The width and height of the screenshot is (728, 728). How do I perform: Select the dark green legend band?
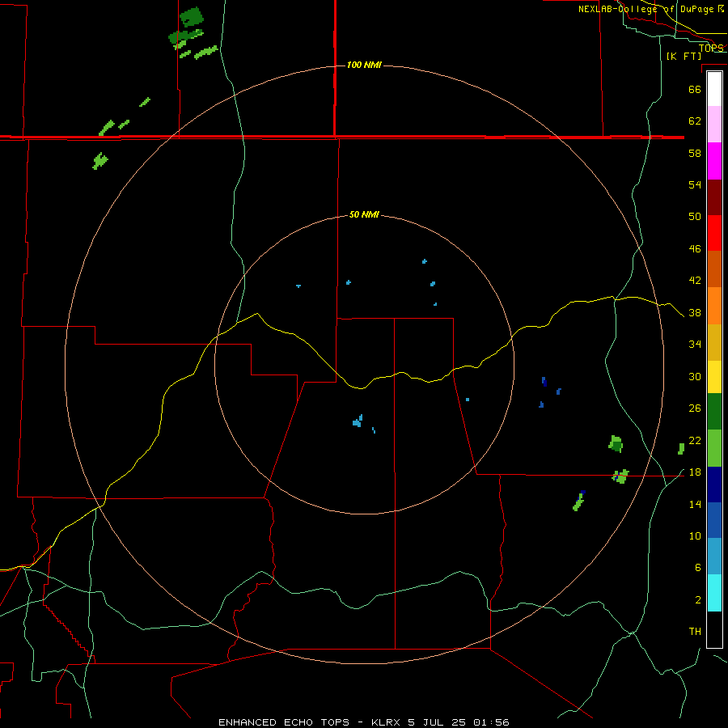point(714,412)
